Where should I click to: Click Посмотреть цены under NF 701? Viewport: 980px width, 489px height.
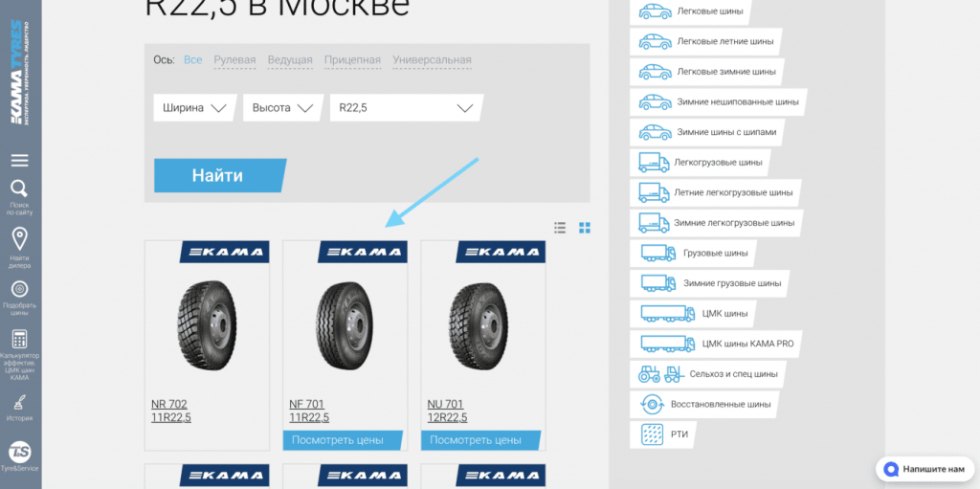[x=343, y=440]
